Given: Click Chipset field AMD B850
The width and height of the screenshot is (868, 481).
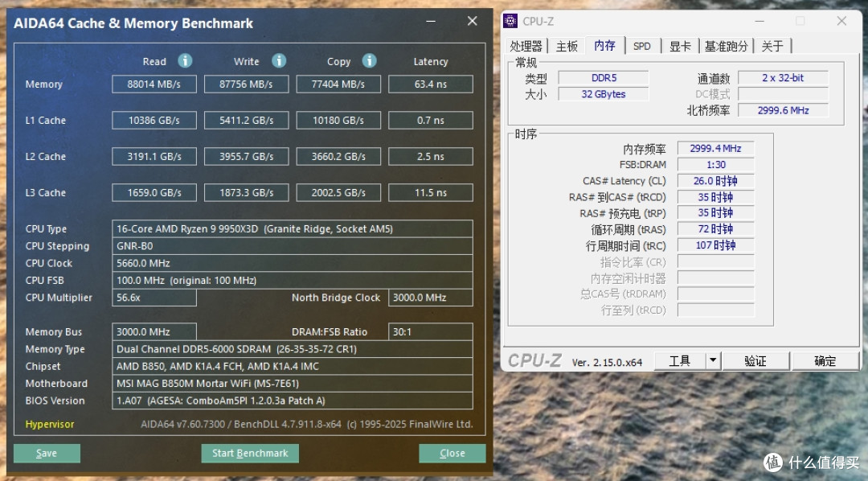Looking at the screenshot, I should point(293,366).
